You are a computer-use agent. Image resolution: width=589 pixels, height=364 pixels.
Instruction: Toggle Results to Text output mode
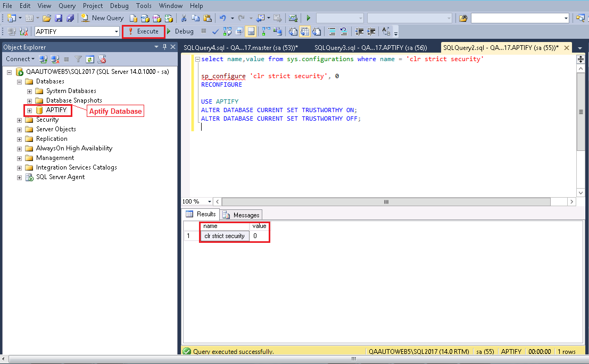(293, 31)
